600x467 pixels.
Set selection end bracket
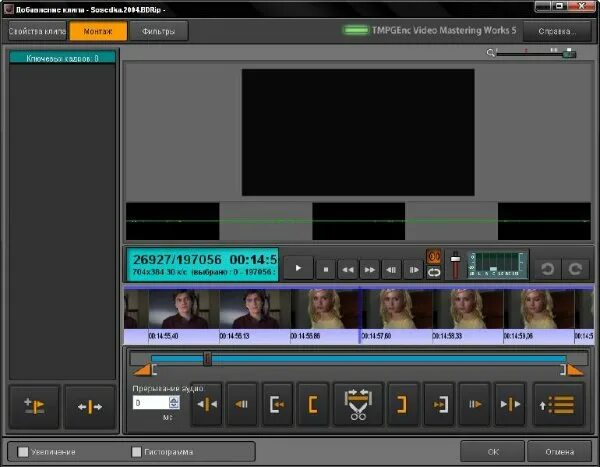(403, 404)
